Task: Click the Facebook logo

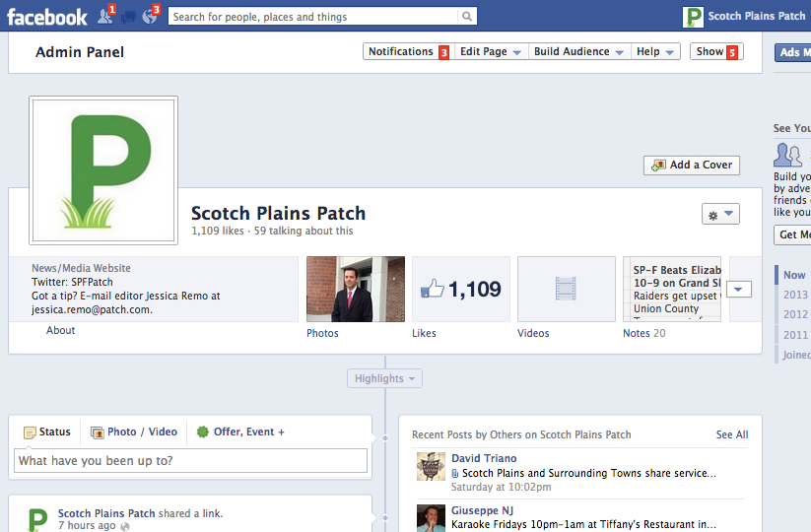Action: (x=47, y=17)
